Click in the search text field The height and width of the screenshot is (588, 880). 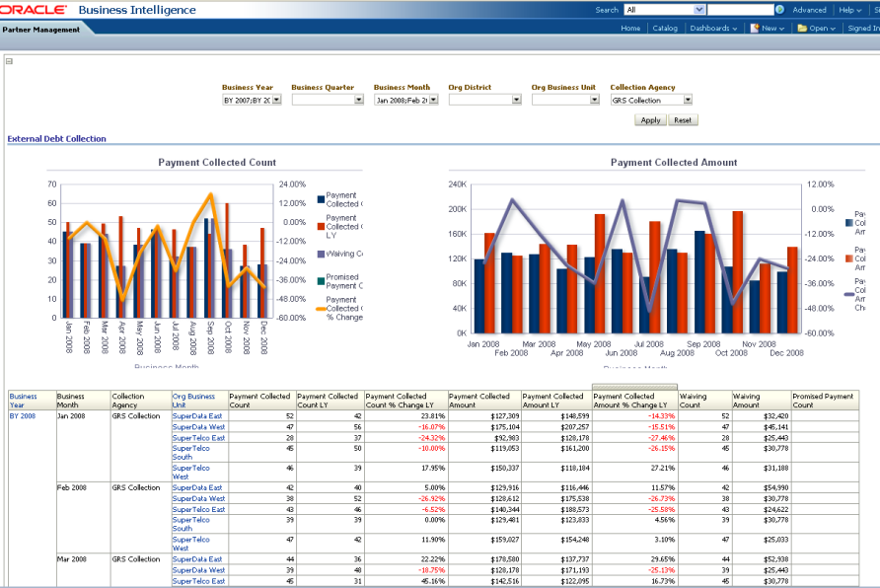click(x=740, y=10)
